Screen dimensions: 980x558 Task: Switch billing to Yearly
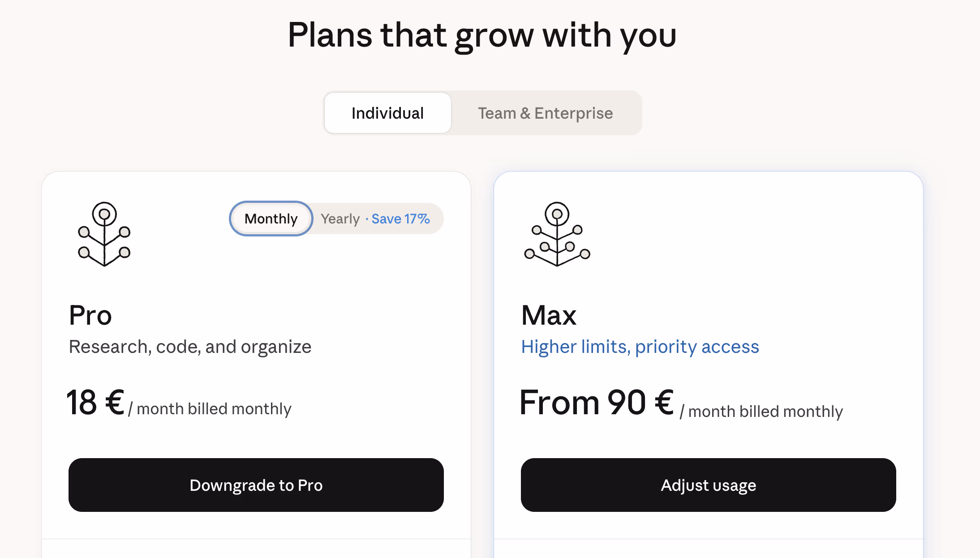[340, 219]
